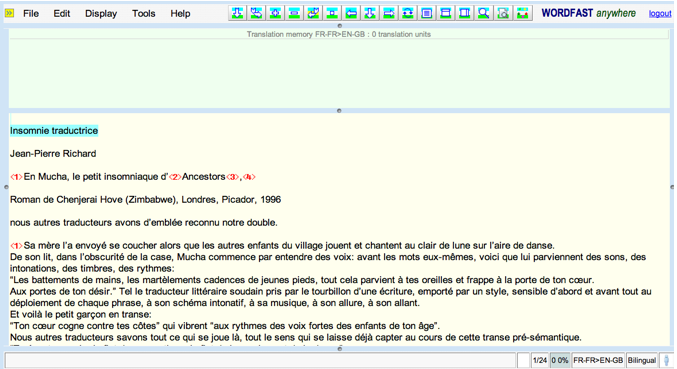Click the sentence starting Les battements de mains
The height and width of the screenshot is (369, 677).
302,280
